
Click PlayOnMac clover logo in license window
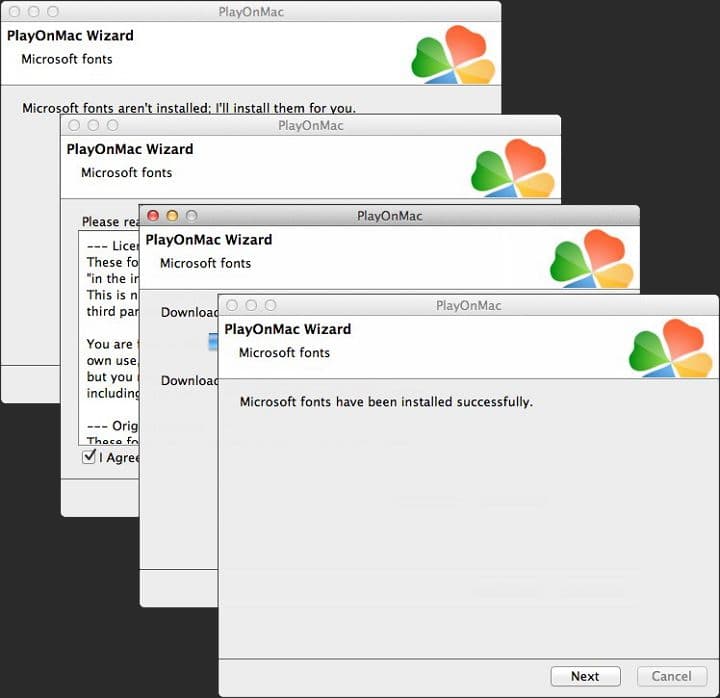[x=514, y=168]
